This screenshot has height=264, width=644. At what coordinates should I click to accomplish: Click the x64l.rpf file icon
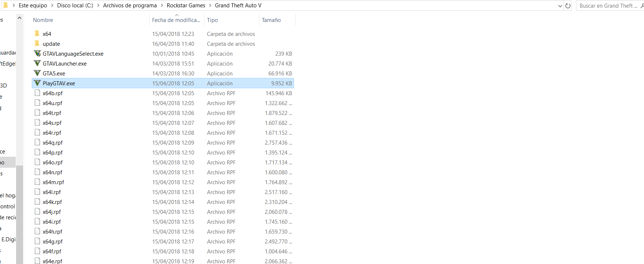click(37, 192)
